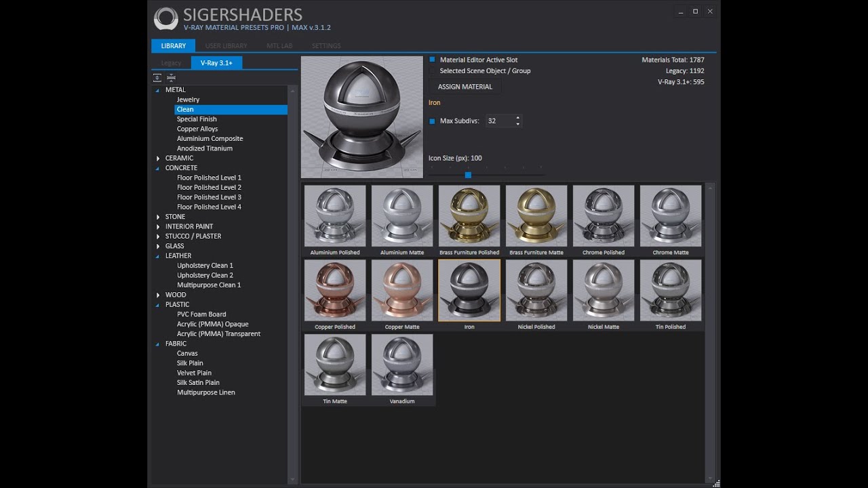Select the Nickel Matte material thumbnail
The image size is (868, 488).
604,290
